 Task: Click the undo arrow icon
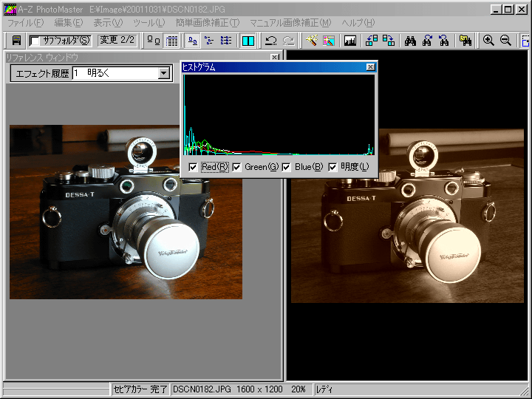pos(270,41)
